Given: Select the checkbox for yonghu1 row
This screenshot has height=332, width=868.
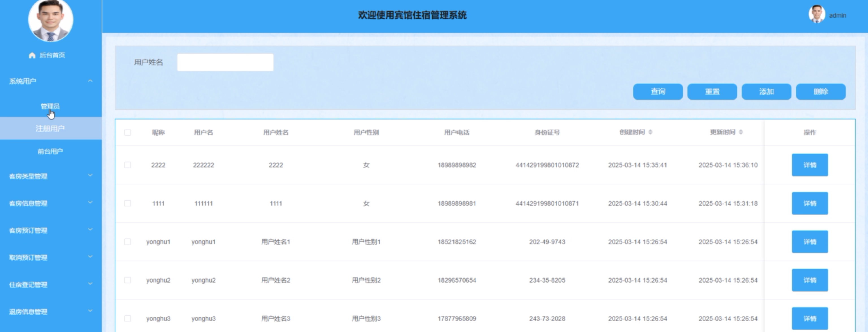Looking at the screenshot, I should (128, 242).
